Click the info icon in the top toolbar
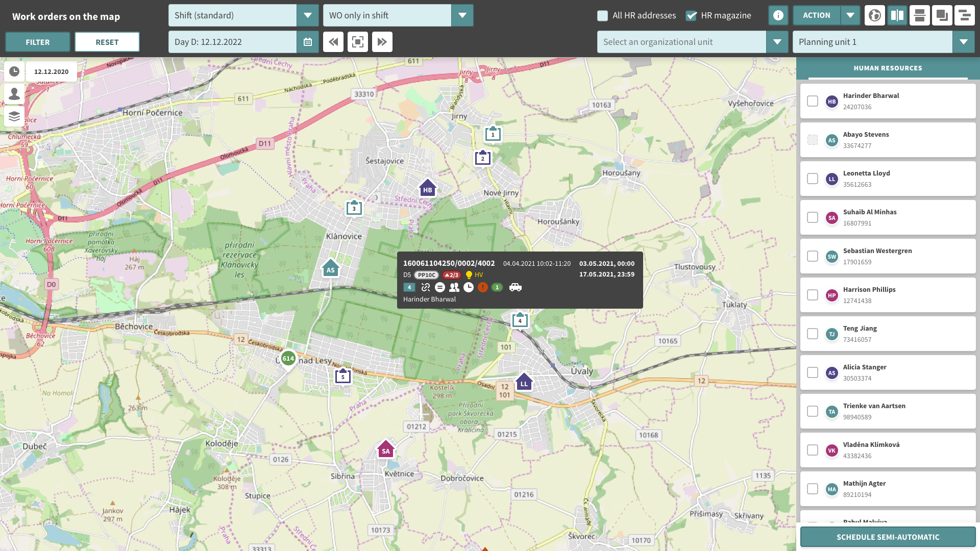The height and width of the screenshot is (551, 980). [778, 15]
